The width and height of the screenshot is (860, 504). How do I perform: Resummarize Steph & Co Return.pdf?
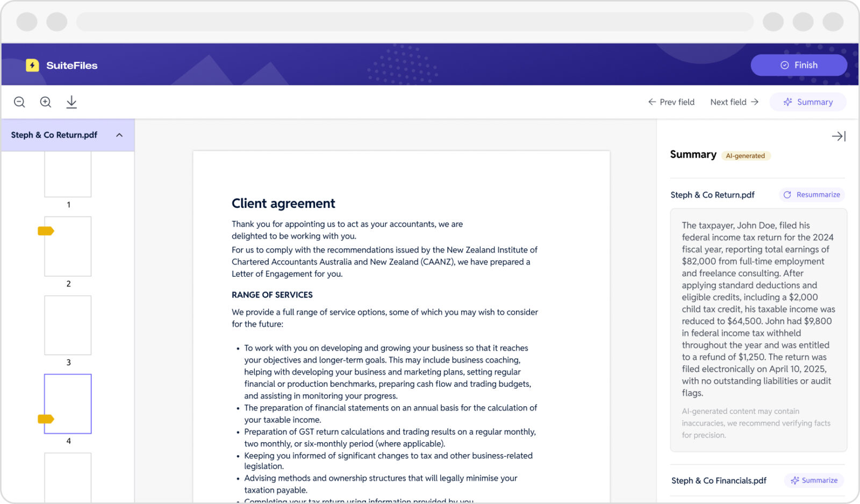coord(812,195)
